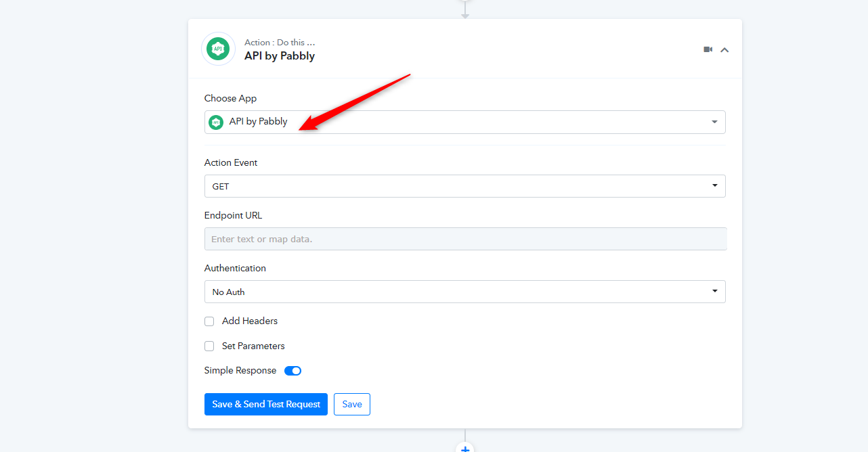Click the API by Pabbly app logo in header
Screen dimensions: 868x452
click(x=218, y=49)
